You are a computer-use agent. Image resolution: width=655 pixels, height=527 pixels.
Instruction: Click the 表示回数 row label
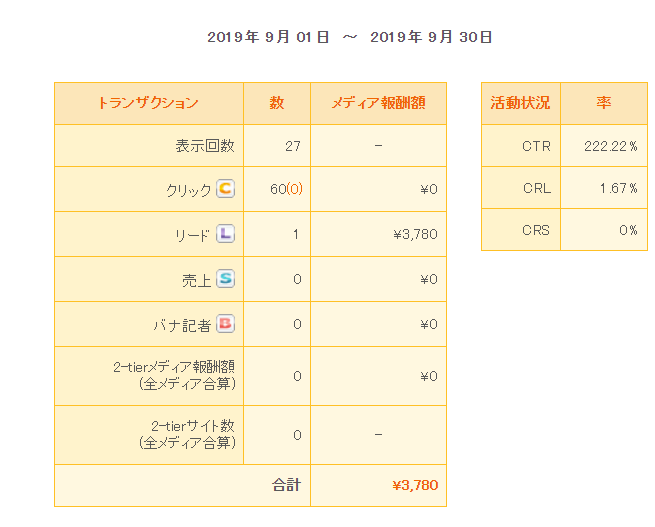coord(205,146)
